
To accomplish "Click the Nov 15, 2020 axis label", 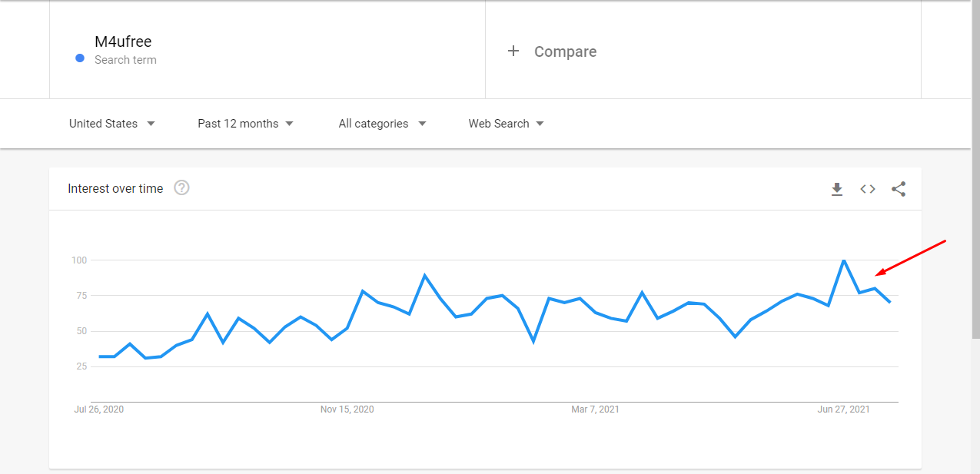I will (347, 409).
